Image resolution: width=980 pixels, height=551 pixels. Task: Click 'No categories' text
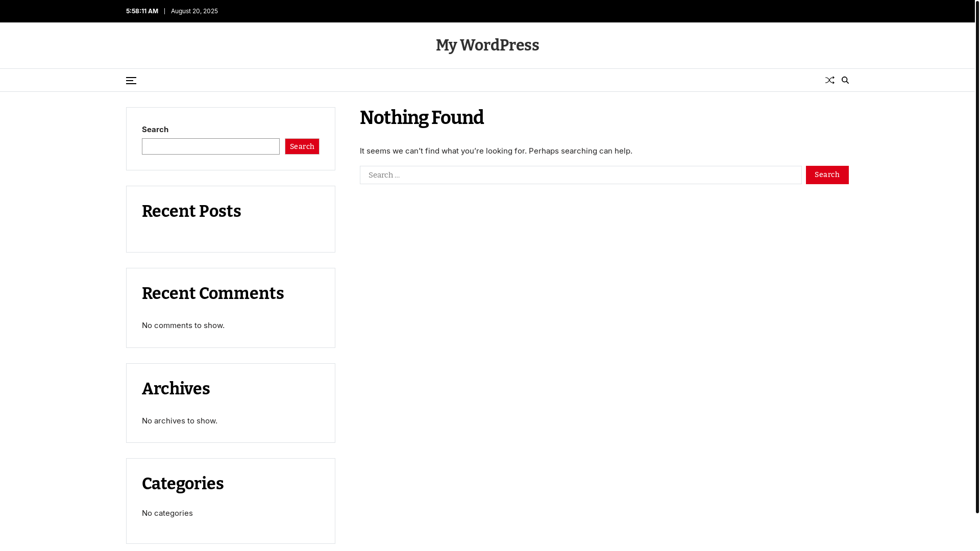pyautogui.click(x=167, y=513)
